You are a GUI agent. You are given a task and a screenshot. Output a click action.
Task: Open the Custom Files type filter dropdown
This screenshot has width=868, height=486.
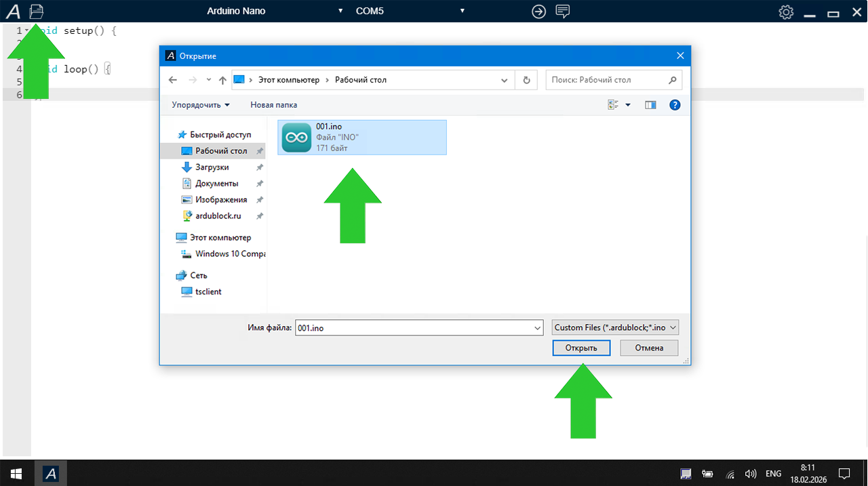click(x=615, y=327)
